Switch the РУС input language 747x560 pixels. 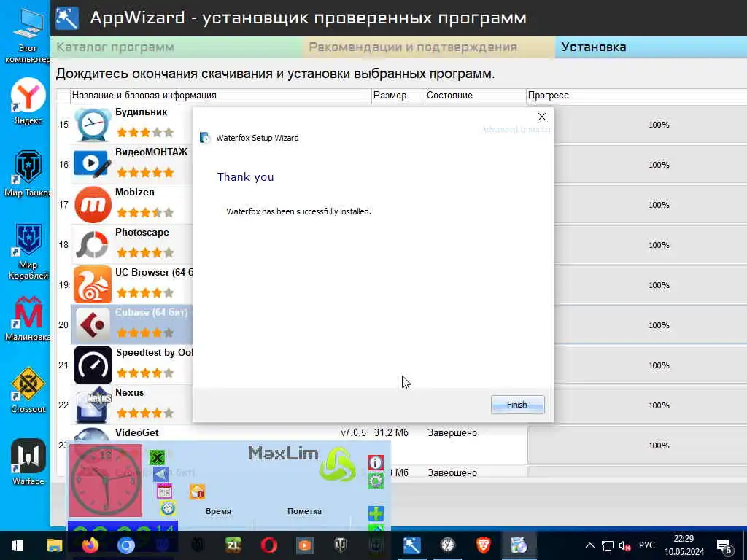tap(647, 545)
